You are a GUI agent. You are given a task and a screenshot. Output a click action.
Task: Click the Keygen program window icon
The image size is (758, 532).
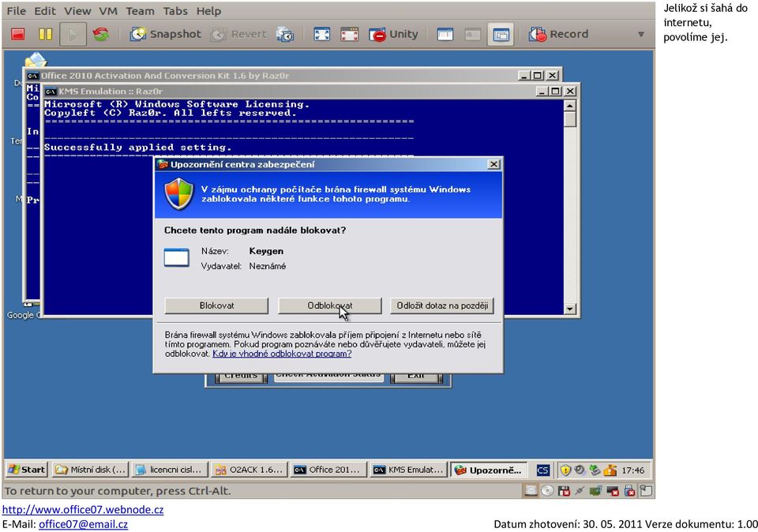176,257
